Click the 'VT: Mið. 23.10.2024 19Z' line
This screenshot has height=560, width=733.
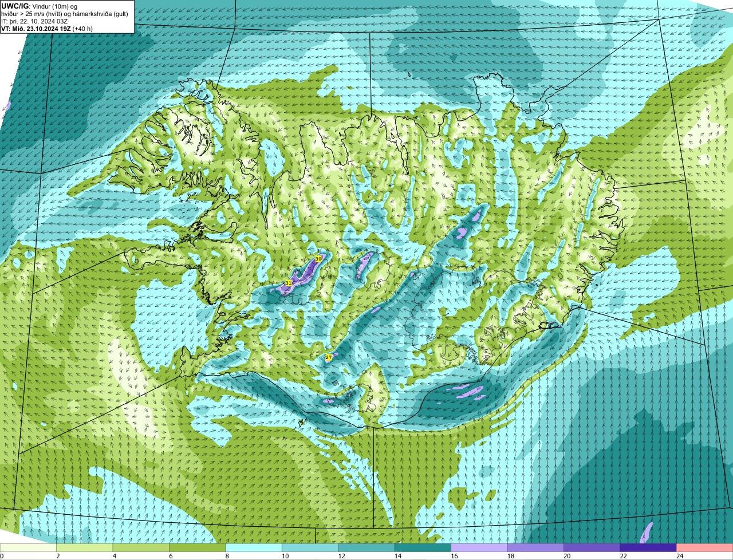click(x=36, y=29)
